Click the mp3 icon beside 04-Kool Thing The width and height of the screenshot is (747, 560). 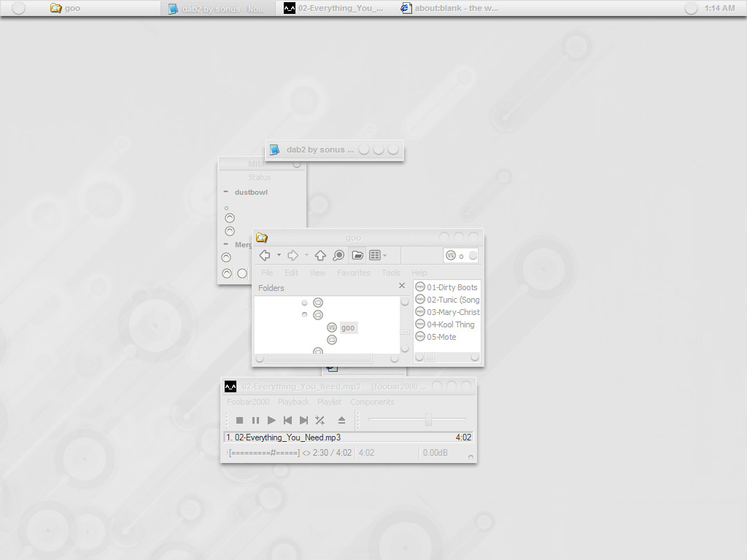pyautogui.click(x=420, y=324)
